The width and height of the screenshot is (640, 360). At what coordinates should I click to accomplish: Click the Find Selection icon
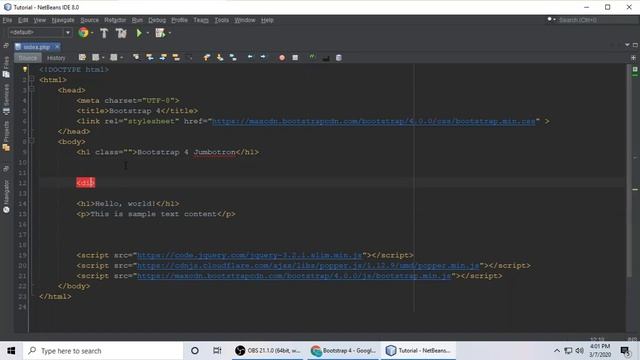coord(136,58)
